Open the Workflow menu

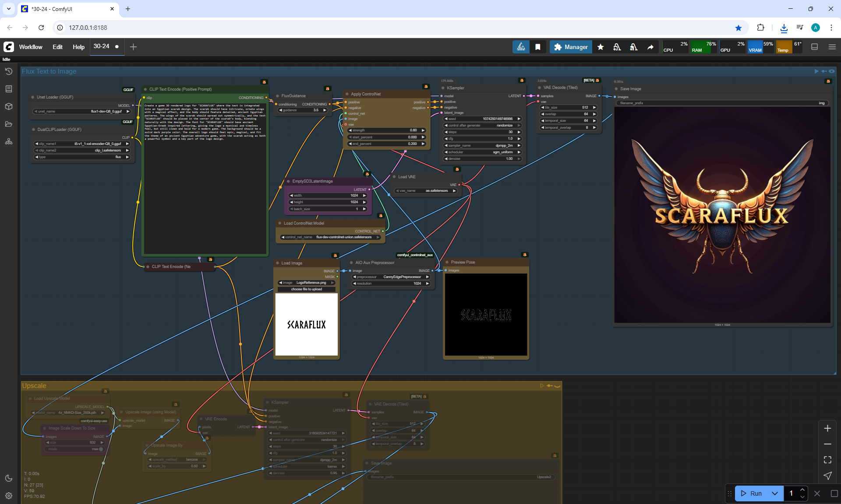pos(31,47)
